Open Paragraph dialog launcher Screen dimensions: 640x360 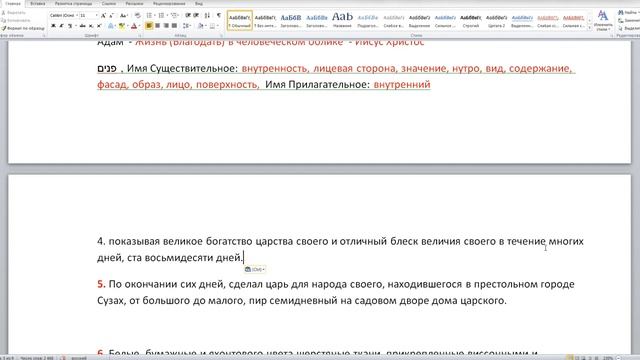[222, 36]
